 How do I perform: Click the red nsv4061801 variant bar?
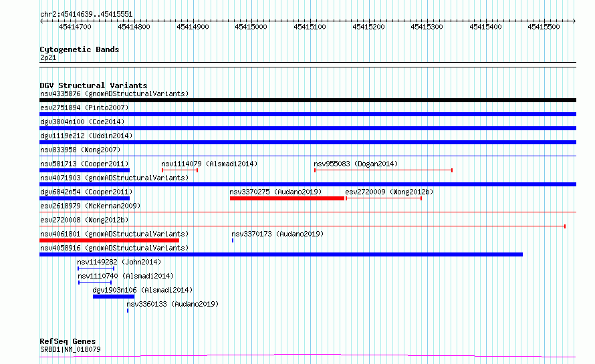coord(109,240)
